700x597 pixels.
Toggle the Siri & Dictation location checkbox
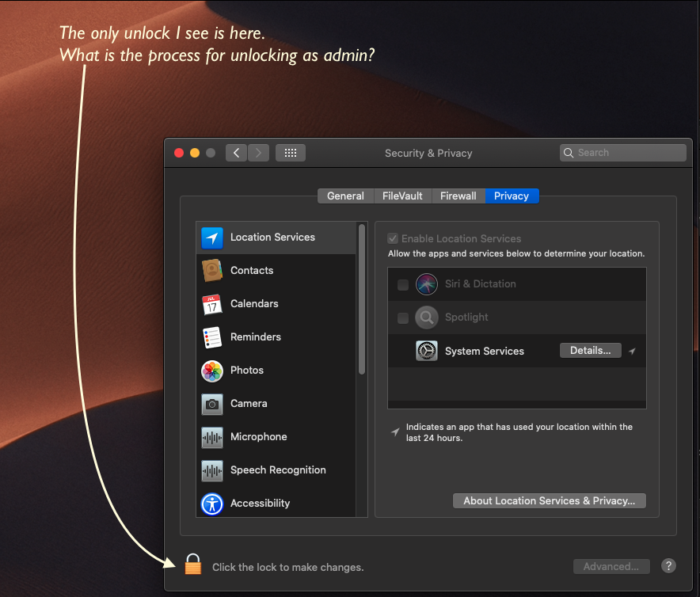point(403,285)
